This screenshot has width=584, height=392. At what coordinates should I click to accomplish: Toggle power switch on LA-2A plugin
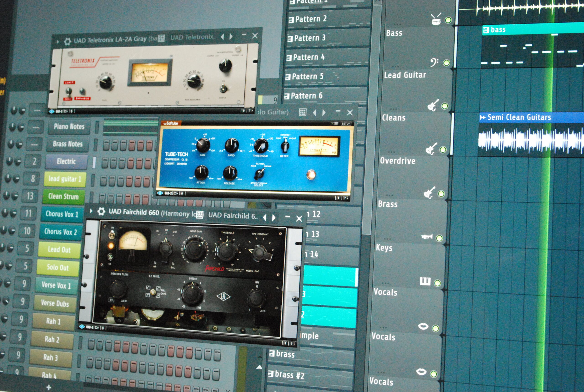click(223, 89)
